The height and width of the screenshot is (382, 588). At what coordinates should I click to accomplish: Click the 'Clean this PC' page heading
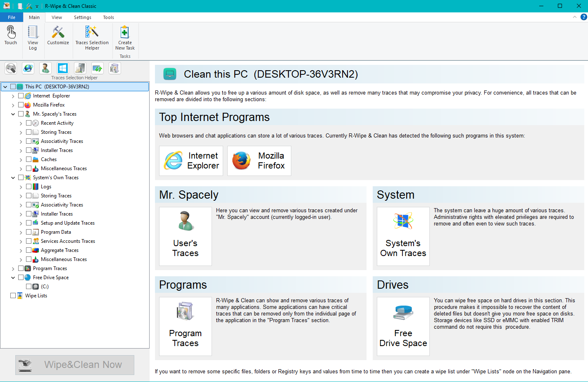[x=271, y=74]
